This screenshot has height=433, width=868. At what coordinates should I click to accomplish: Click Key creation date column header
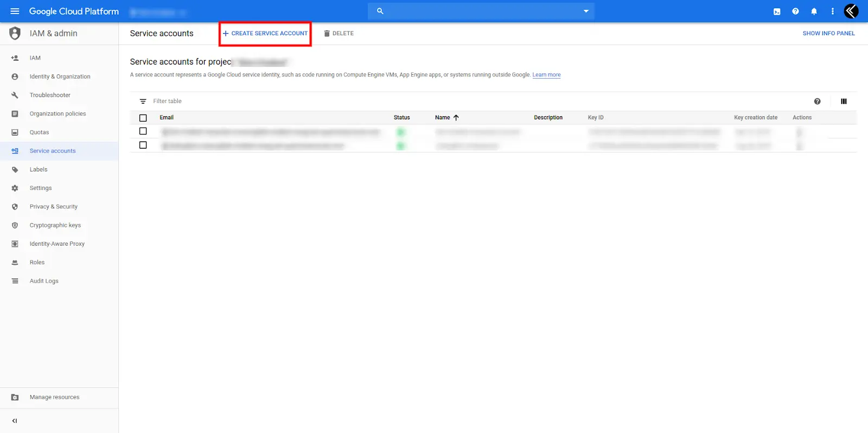tap(756, 118)
